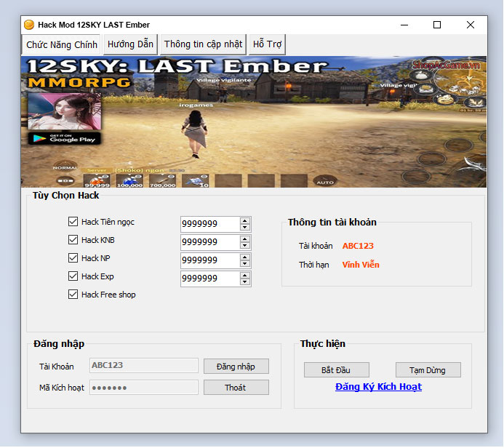Click the 700,000 item slot in banner

(x=163, y=180)
